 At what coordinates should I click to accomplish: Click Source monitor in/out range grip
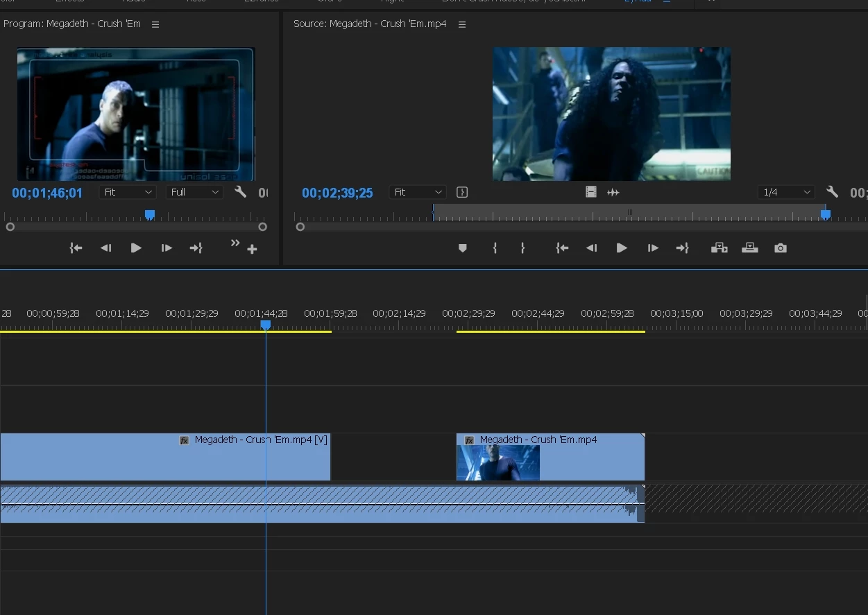[x=630, y=211]
